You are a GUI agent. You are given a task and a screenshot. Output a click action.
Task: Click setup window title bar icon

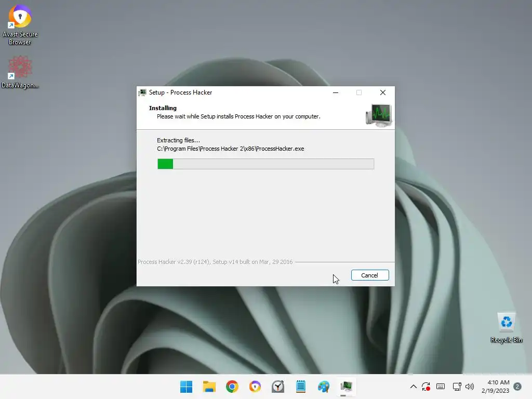click(x=142, y=92)
